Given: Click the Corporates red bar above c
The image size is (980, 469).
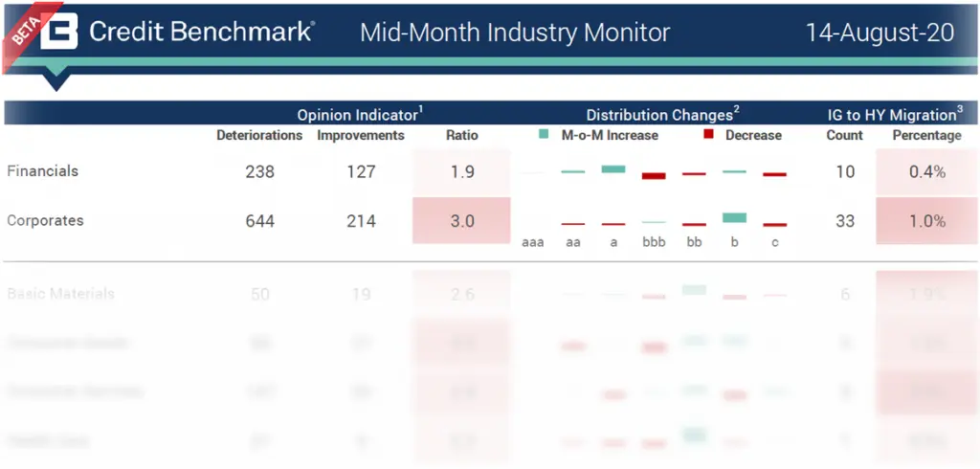Looking at the screenshot, I should [775, 225].
